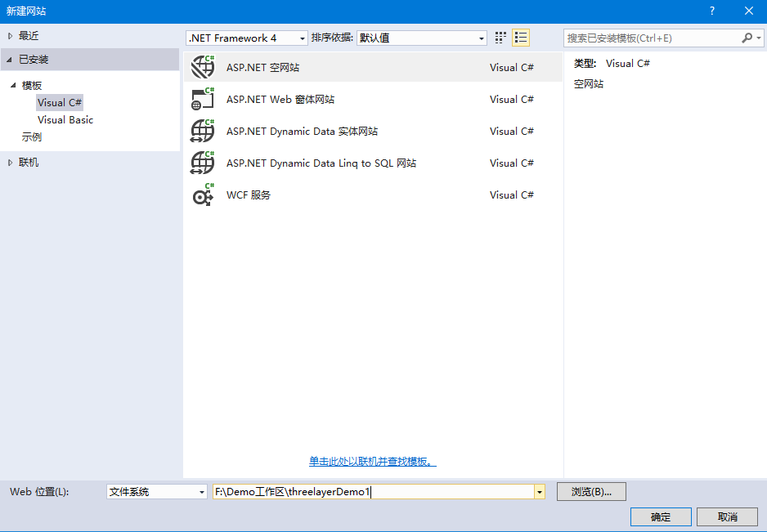Viewport: 767px width, 532px height.
Task: Click the 类型: Visual C# description text
Action: tap(612, 63)
